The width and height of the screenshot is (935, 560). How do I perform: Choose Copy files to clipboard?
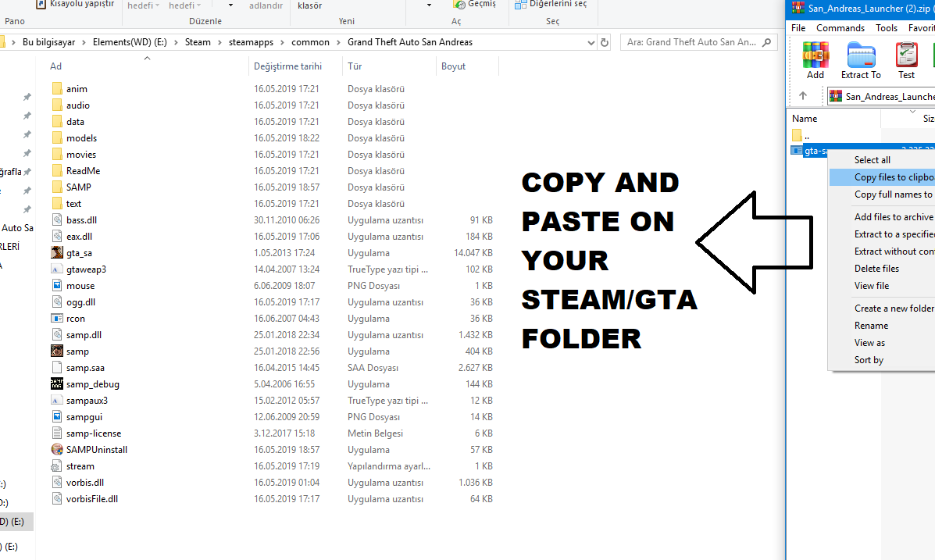point(882,177)
